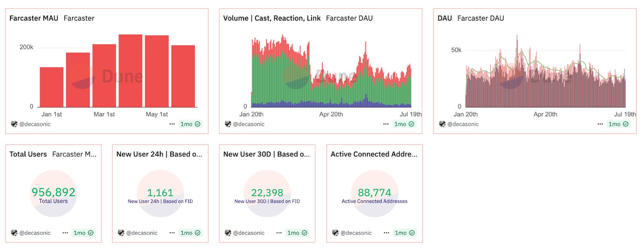Click the verified checkmark in New User 30D card
This screenshot has height=248, width=644.
[304, 233]
